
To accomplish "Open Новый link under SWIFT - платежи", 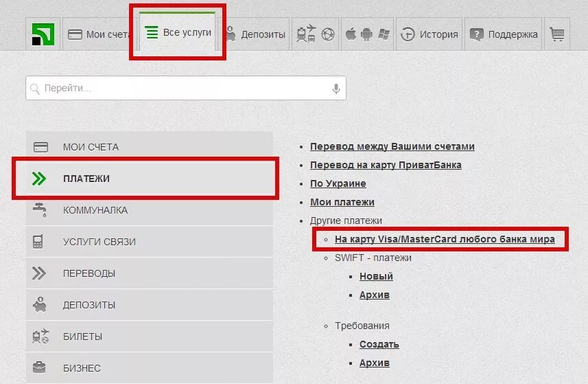I will [376, 276].
